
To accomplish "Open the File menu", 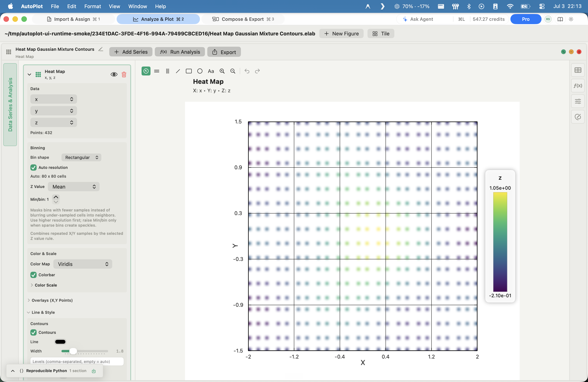I will (55, 6).
